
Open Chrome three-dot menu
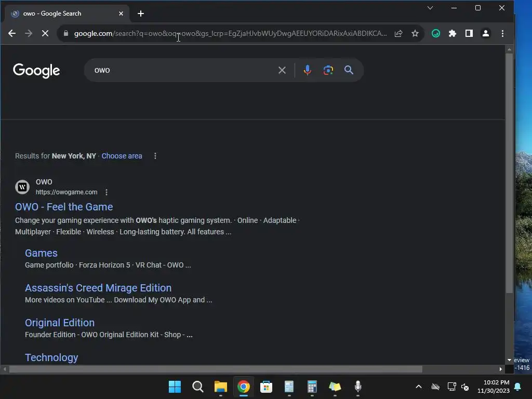click(502, 33)
